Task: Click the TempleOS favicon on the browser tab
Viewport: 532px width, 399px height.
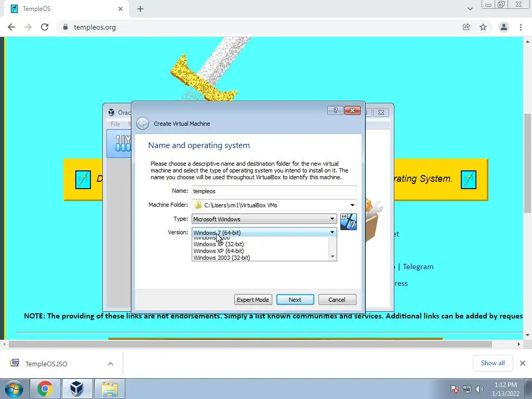Action: pos(14,9)
